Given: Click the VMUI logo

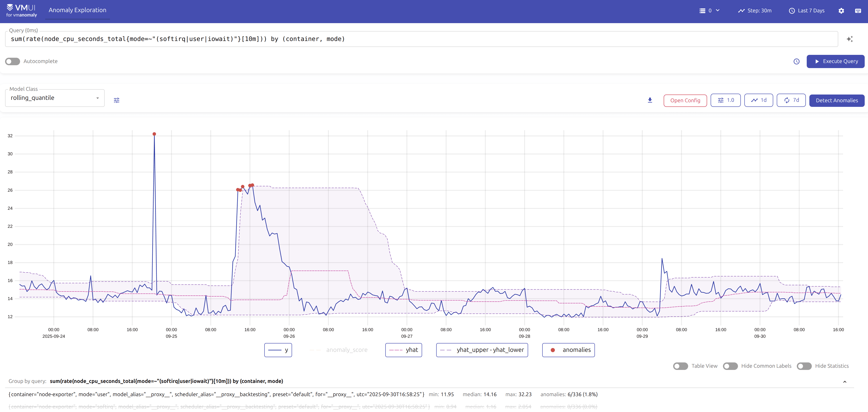Looking at the screenshot, I should point(21,10).
